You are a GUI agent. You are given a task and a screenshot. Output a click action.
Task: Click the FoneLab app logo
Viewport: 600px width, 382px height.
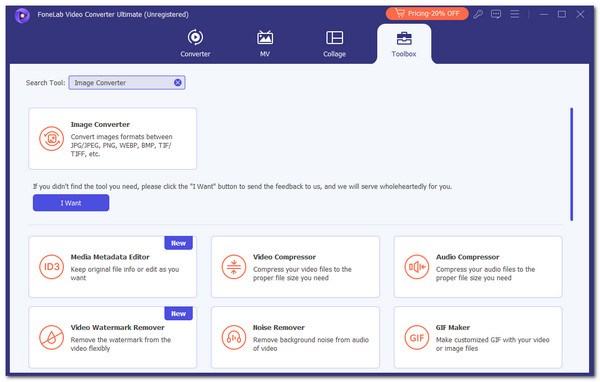(x=22, y=16)
